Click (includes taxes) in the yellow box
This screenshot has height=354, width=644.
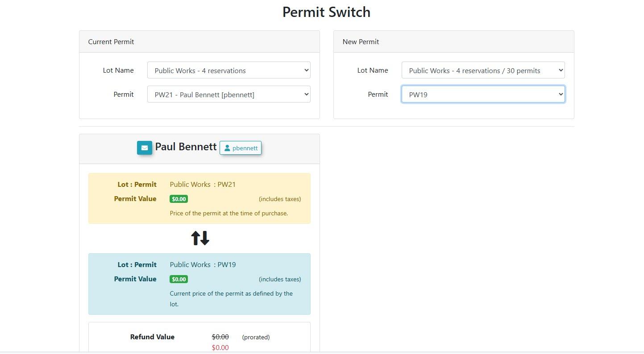280,199
